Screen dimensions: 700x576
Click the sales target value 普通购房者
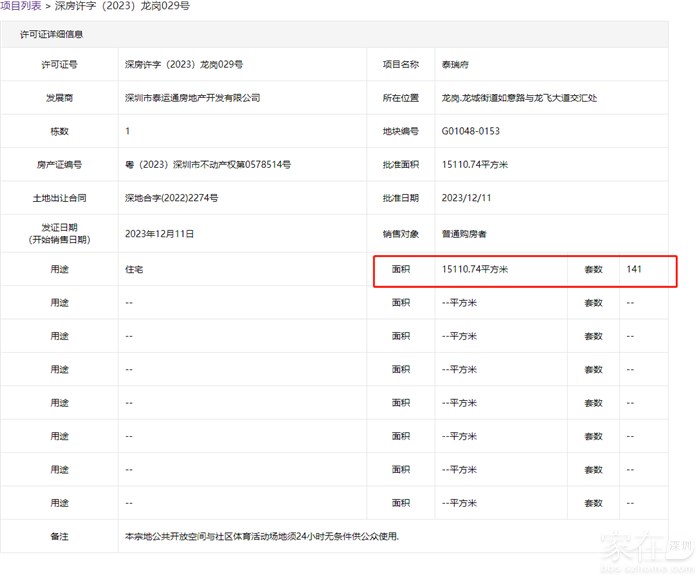pos(464,234)
